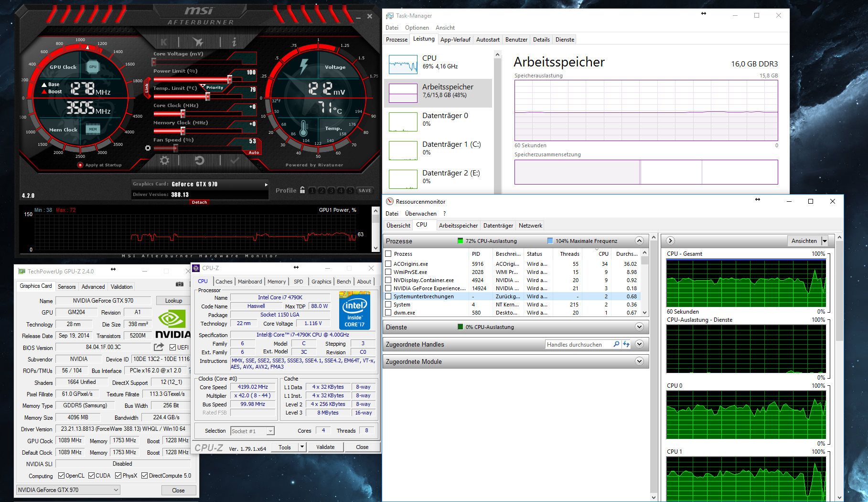Select Afterburner profile slot 4
Viewport: 868px width, 502px height.
click(x=341, y=190)
